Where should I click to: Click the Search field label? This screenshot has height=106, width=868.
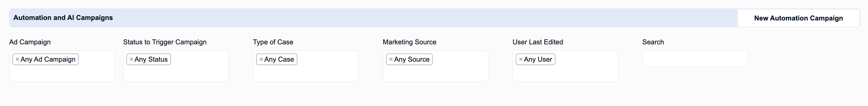(x=653, y=42)
